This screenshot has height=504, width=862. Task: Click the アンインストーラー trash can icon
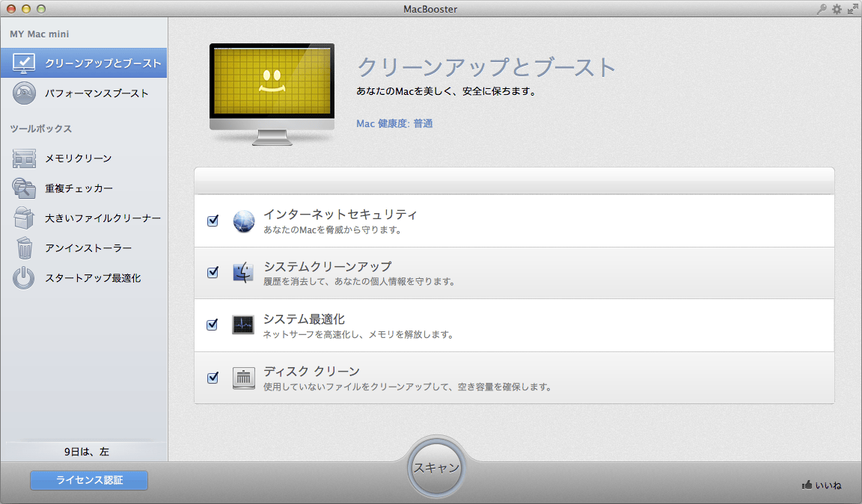(x=24, y=248)
